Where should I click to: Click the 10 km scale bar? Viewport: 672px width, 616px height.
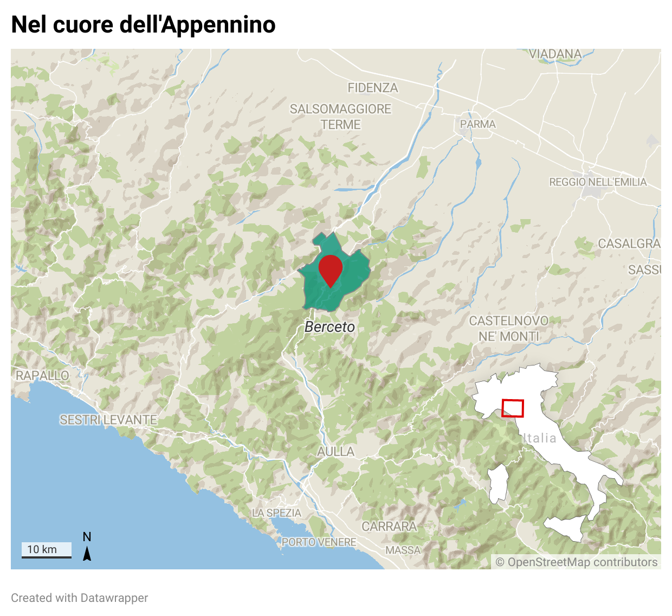(47, 550)
